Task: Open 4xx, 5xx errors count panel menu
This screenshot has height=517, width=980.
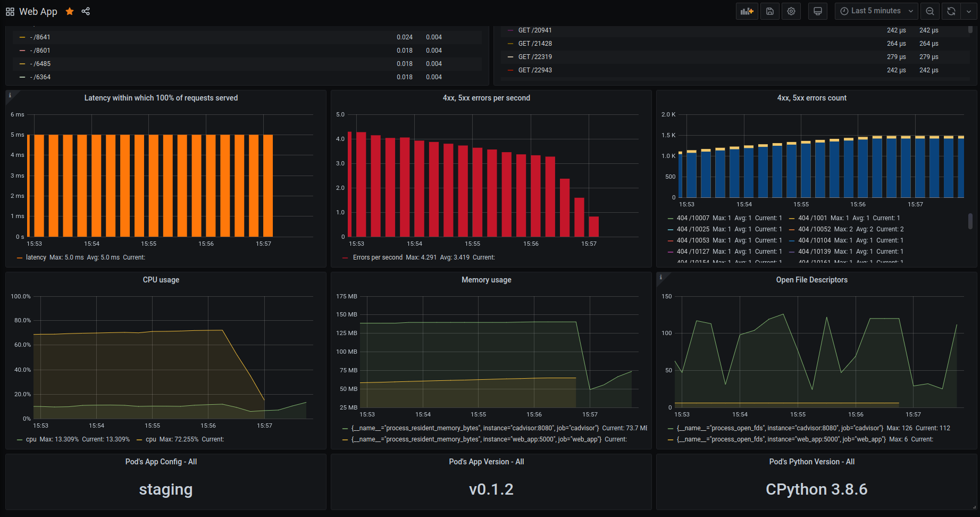Action: (x=812, y=98)
